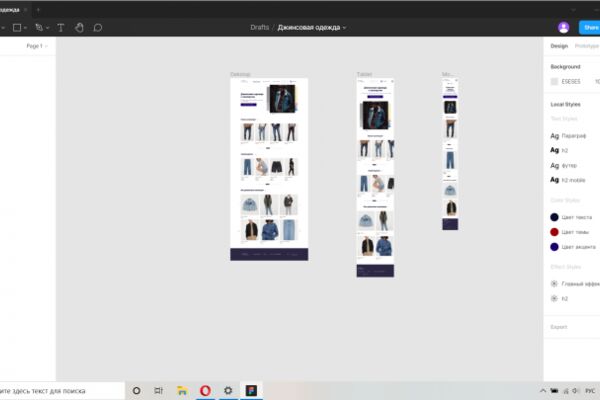Click the Desktop frame dark footer
600x400 pixels.
pos(269,254)
